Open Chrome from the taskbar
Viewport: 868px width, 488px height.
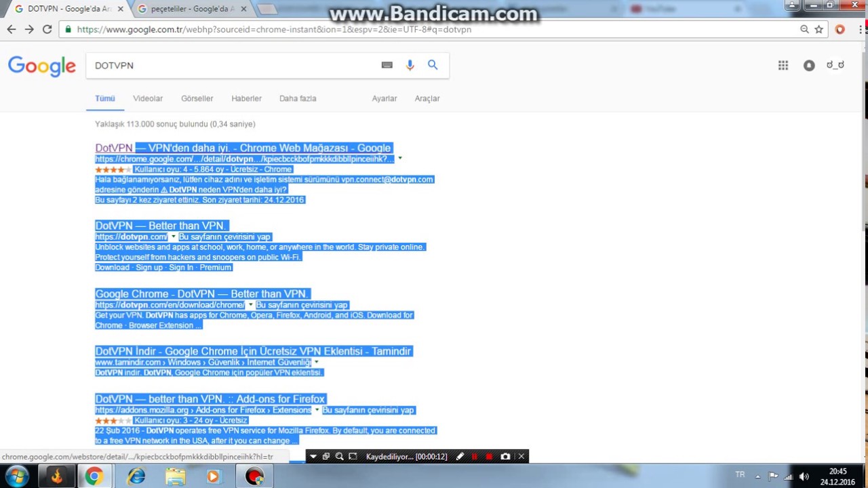(x=94, y=476)
